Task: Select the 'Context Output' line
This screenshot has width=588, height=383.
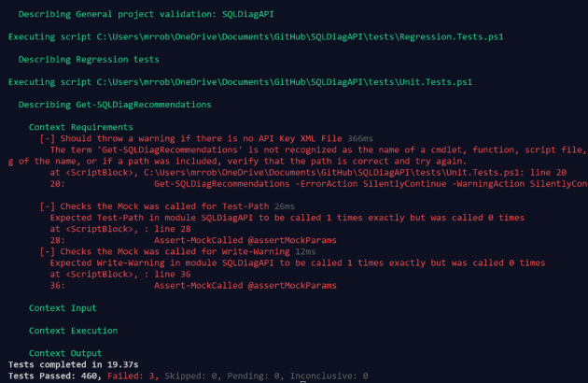Action: click(x=65, y=353)
